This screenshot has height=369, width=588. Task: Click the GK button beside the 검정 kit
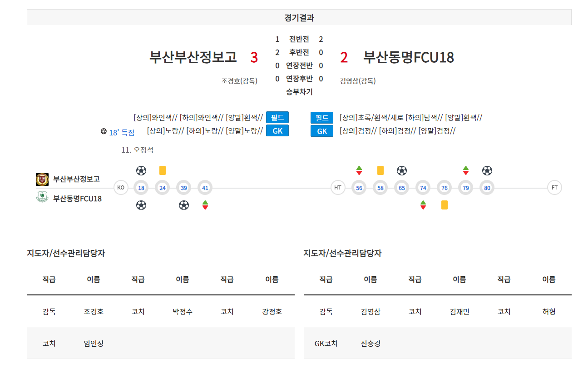tap(322, 131)
